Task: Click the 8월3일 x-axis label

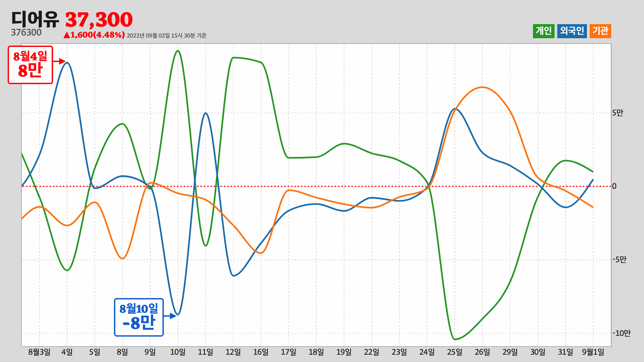Action: tap(39, 352)
